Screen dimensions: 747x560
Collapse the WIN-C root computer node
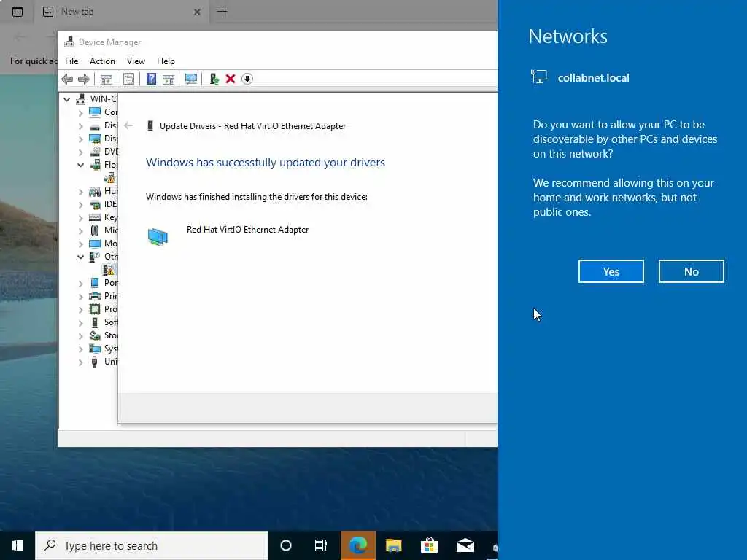click(66, 99)
